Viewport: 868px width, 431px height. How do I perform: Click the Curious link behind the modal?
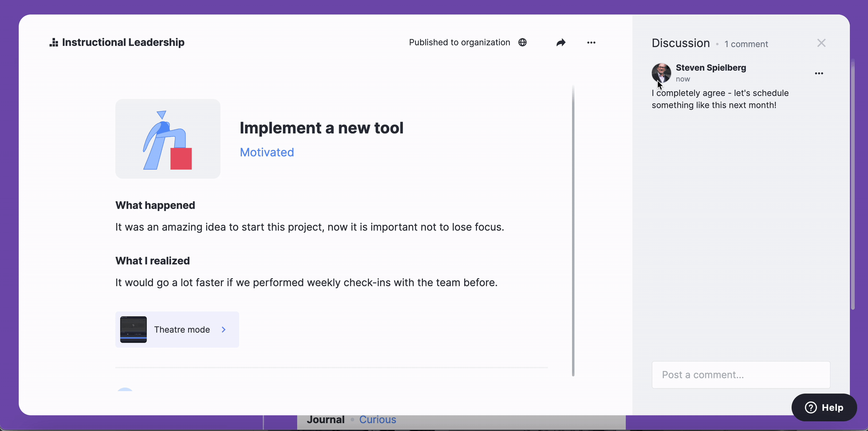pyautogui.click(x=377, y=419)
